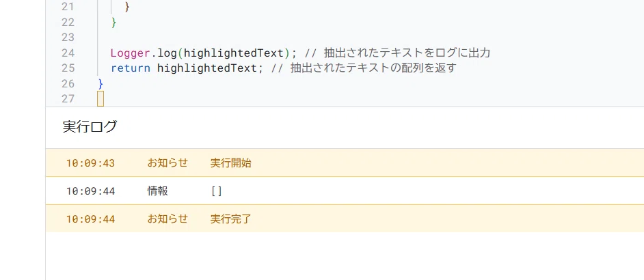Viewport: 644px width, 280px height.
Task: Click the 実行ログ panel heading
Action: click(90, 127)
